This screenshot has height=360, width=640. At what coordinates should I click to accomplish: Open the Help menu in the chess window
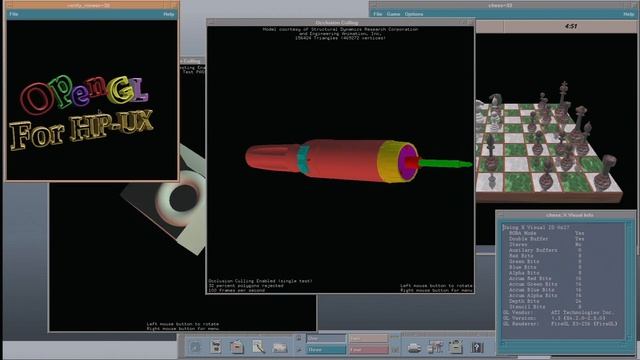629,14
